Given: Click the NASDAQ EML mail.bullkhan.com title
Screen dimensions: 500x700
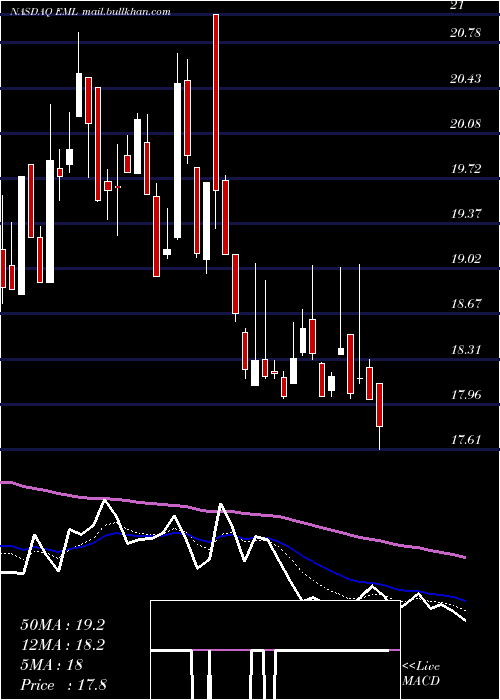Looking at the screenshot, I should 91,12.
